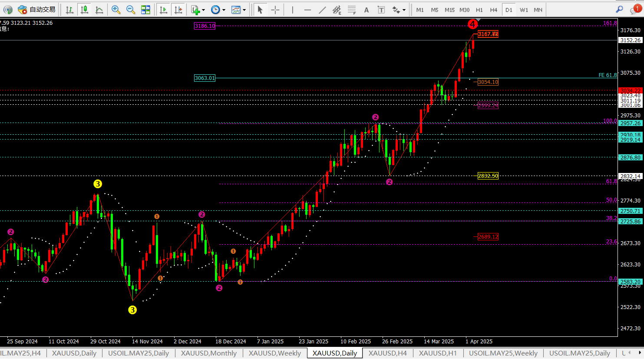Tile chart windows with the grid icon
This screenshot has width=644, height=359.
145,10
